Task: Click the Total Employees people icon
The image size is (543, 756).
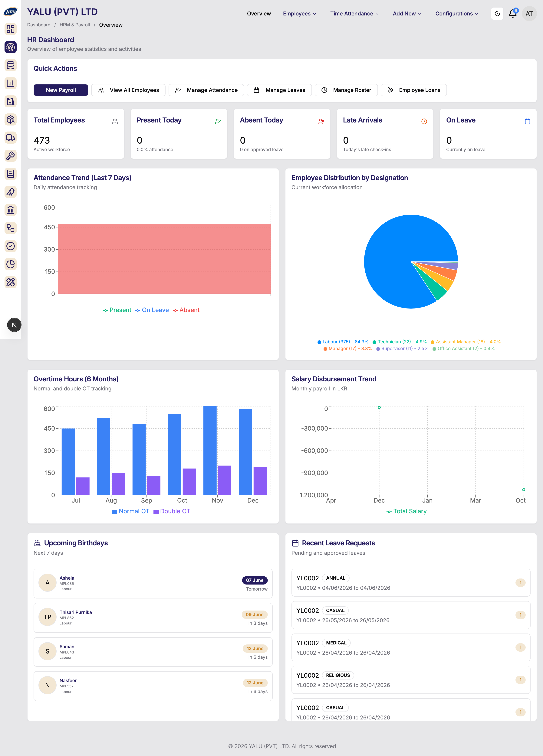Action: [x=115, y=121]
